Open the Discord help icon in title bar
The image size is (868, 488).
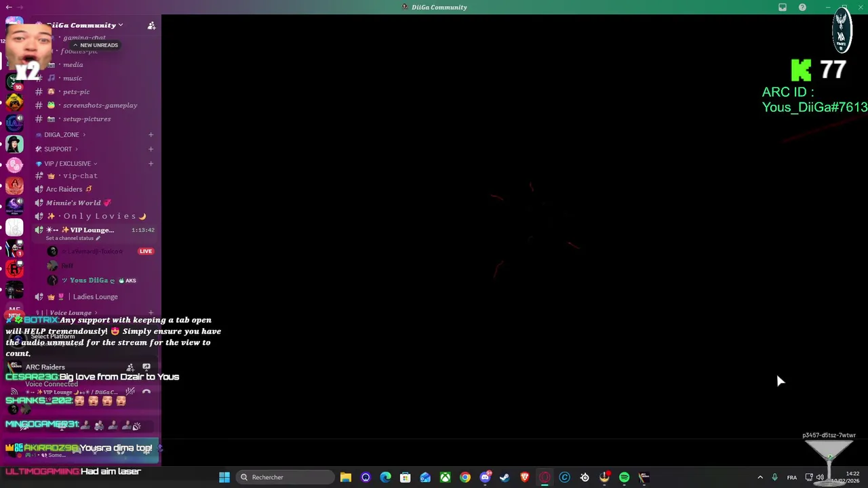[x=802, y=7]
